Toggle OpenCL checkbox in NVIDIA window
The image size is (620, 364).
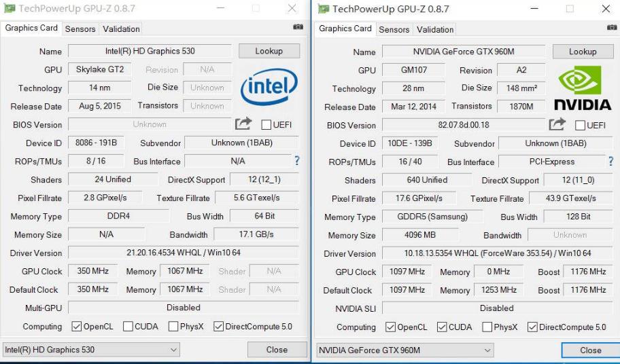pos(390,327)
